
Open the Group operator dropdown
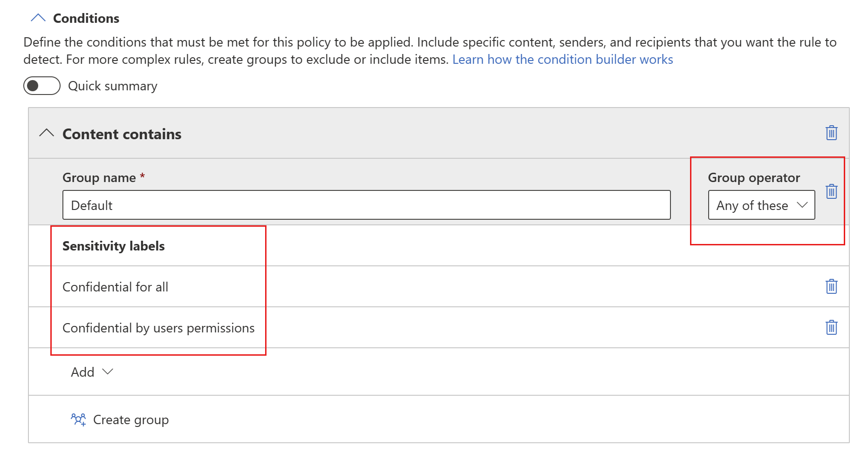(761, 205)
